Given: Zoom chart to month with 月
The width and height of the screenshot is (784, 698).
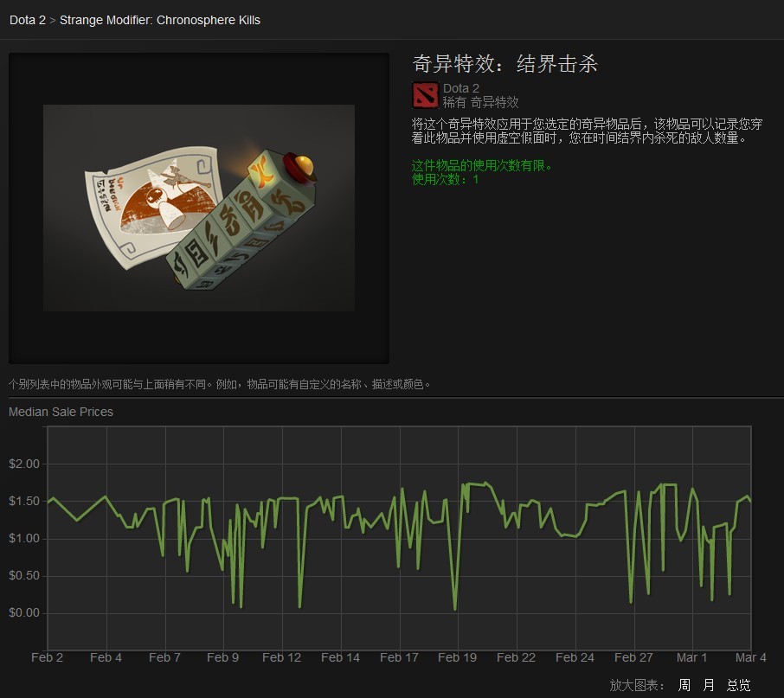Looking at the screenshot, I should click(709, 685).
